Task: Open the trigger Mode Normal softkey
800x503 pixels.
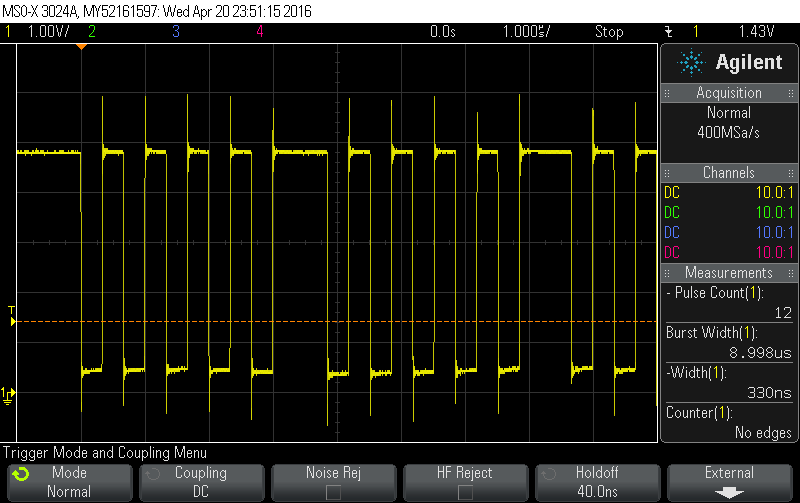Action: point(69,482)
